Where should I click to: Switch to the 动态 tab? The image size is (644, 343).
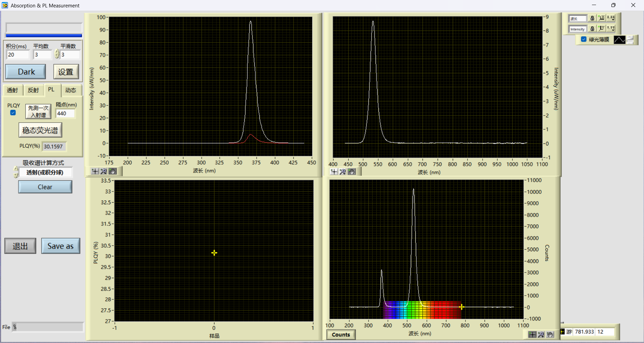coord(70,90)
